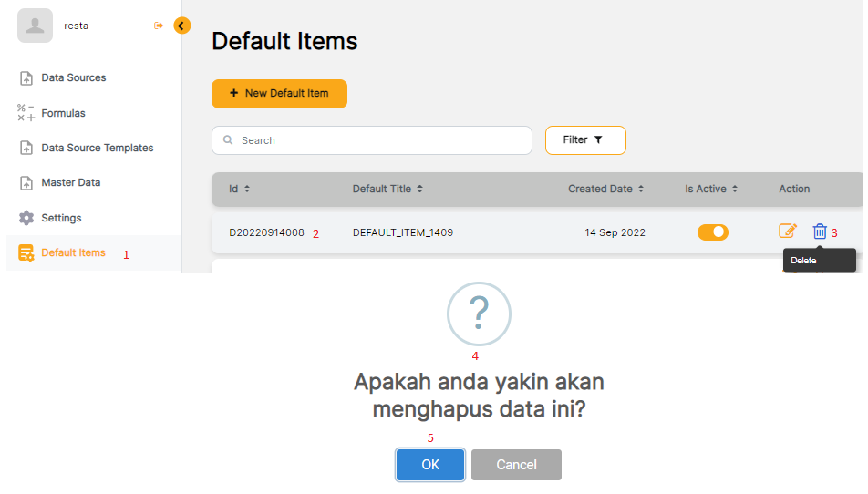This screenshot has width=868, height=494.
Task: Click the Master Data file icon
Action: pos(26,183)
